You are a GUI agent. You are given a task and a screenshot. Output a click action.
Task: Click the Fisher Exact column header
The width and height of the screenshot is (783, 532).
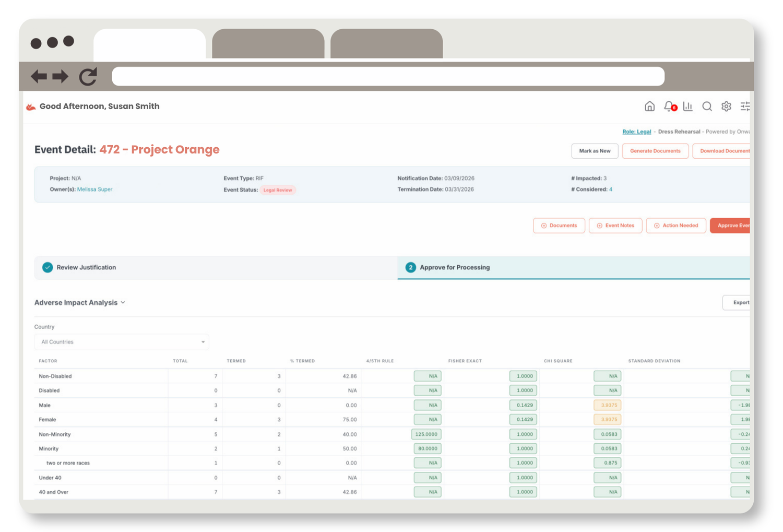(465, 361)
